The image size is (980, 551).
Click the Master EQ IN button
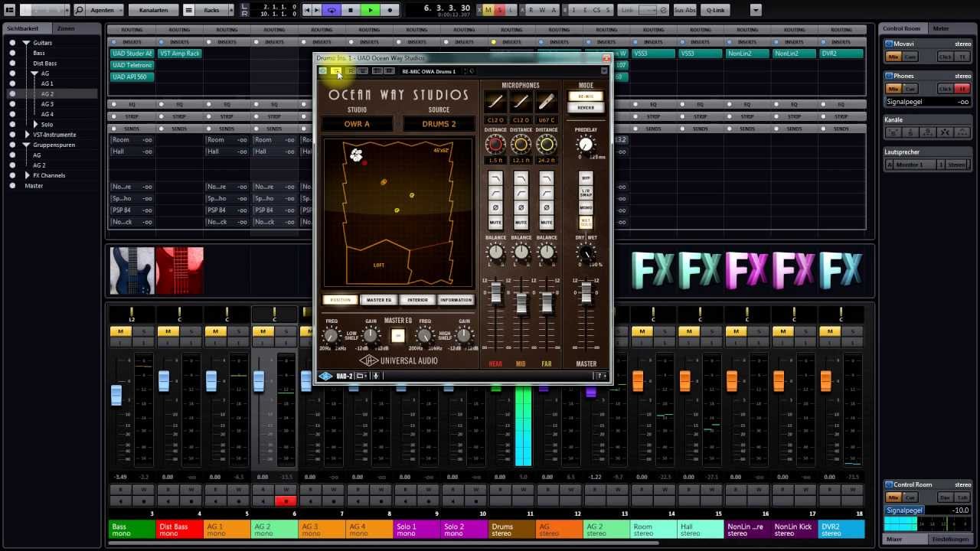coord(397,335)
